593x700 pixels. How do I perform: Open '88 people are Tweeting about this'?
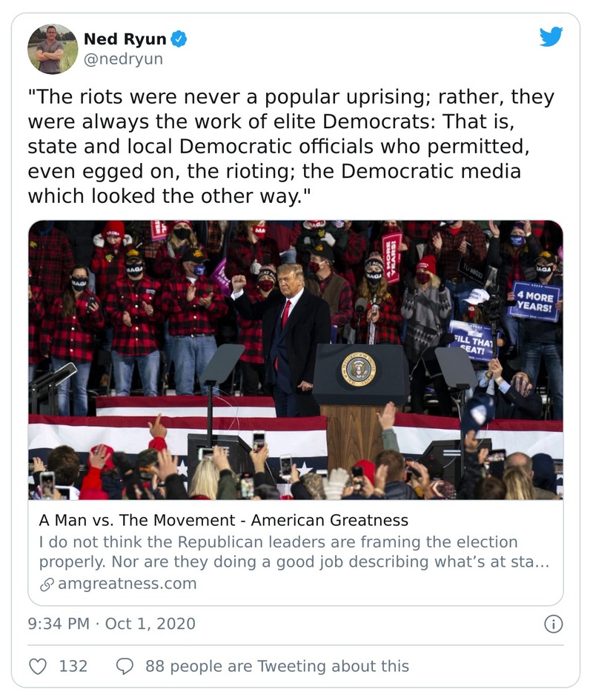tap(276, 666)
